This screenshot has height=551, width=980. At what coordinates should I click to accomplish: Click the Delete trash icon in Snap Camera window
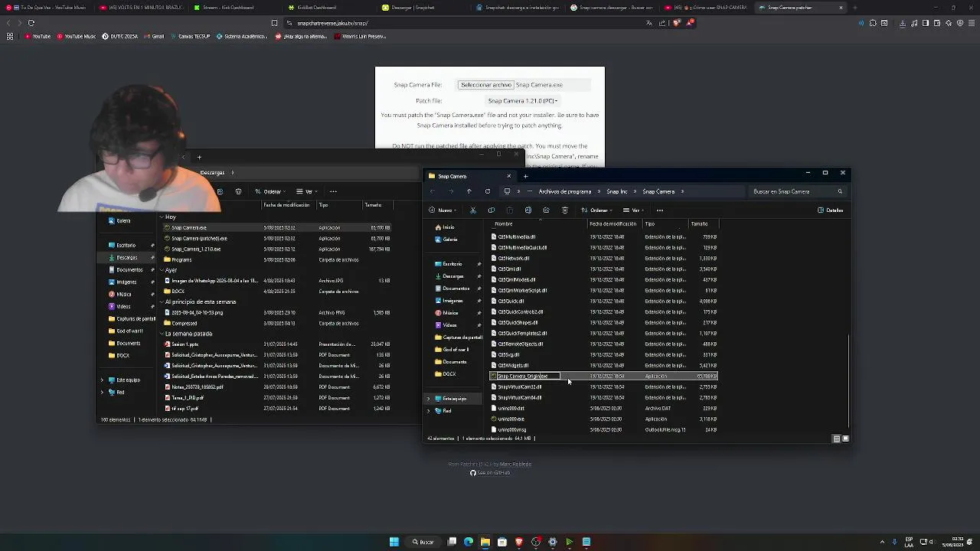[565, 210]
